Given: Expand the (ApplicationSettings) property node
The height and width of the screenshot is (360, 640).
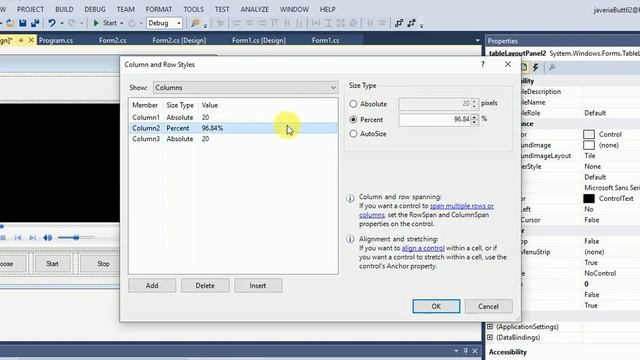Looking at the screenshot, I should tap(490, 327).
